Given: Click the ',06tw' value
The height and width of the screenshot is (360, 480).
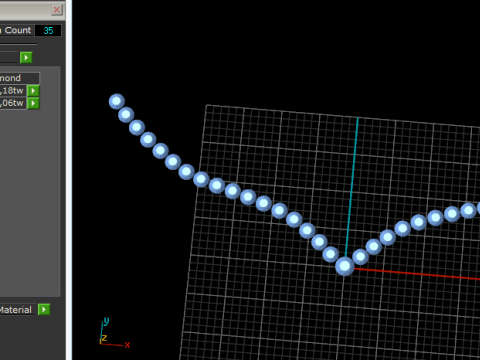Looking at the screenshot, I should click(13, 103).
